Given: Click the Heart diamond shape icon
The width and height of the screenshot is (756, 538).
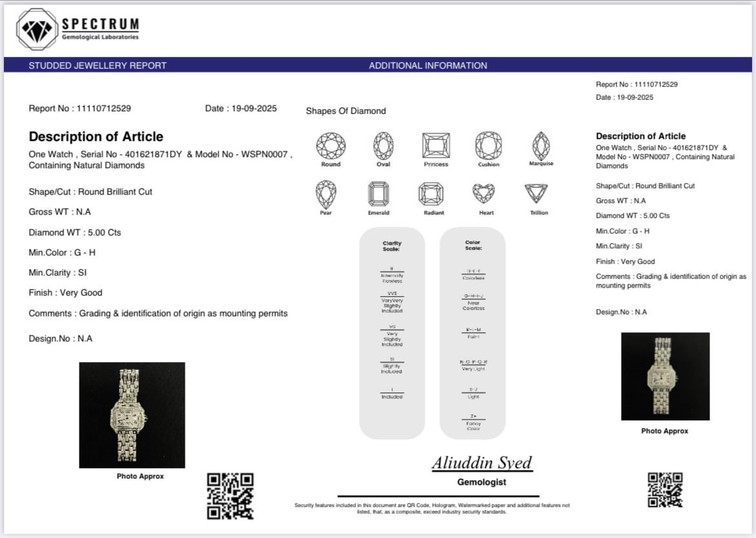Looking at the screenshot, I should click(x=483, y=193).
